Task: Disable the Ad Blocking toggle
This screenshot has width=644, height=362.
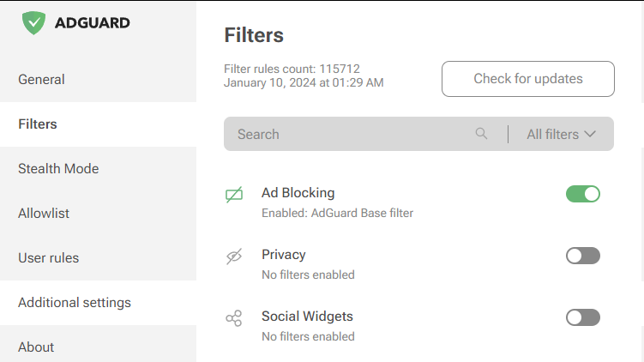Action: point(582,194)
